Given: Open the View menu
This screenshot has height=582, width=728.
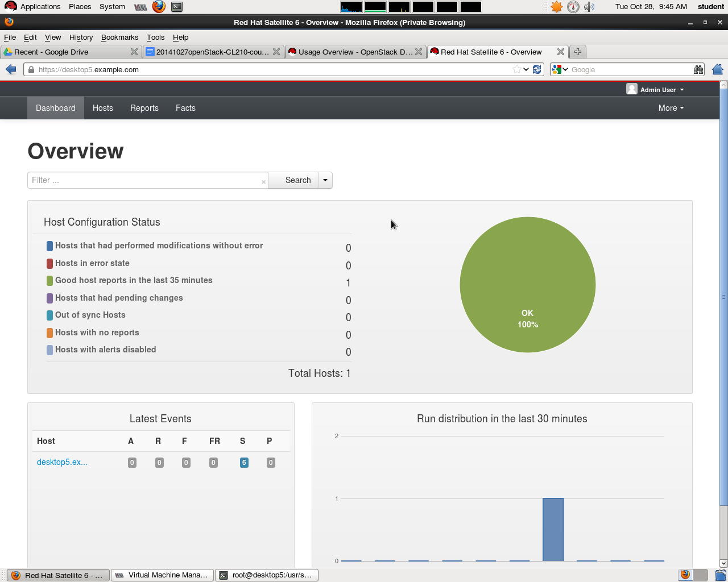Looking at the screenshot, I should point(53,38).
